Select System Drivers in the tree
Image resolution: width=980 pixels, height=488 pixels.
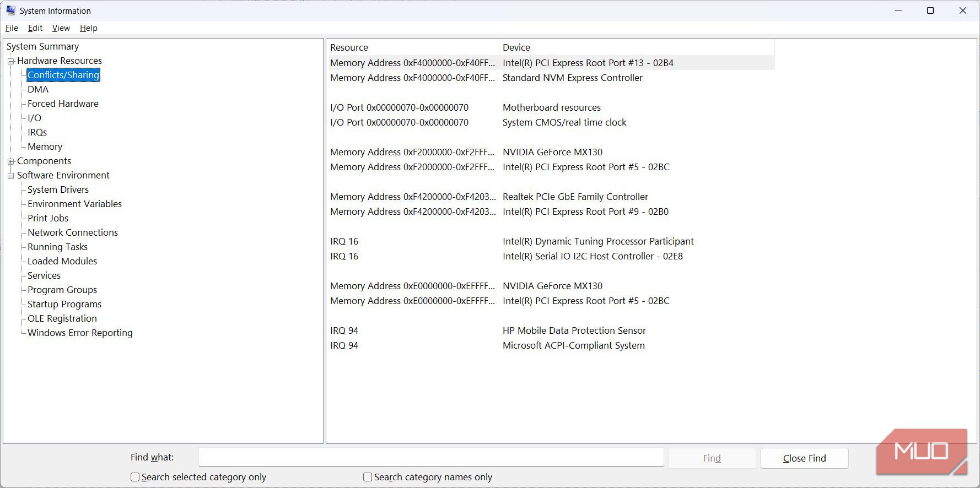(x=58, y=189)
